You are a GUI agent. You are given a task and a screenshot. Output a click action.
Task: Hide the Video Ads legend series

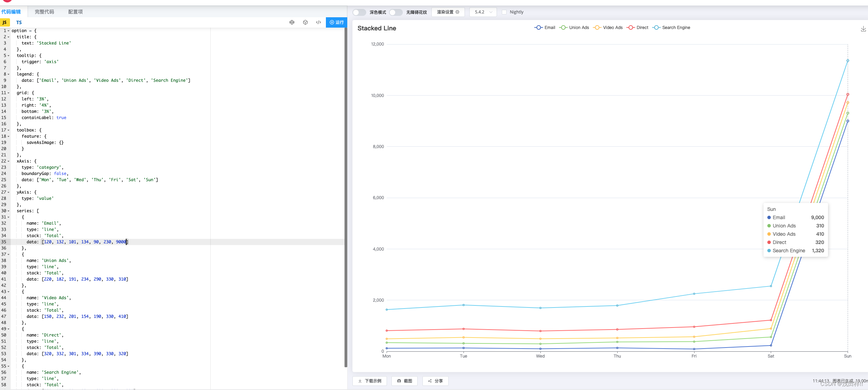click(x=597, y=28)
